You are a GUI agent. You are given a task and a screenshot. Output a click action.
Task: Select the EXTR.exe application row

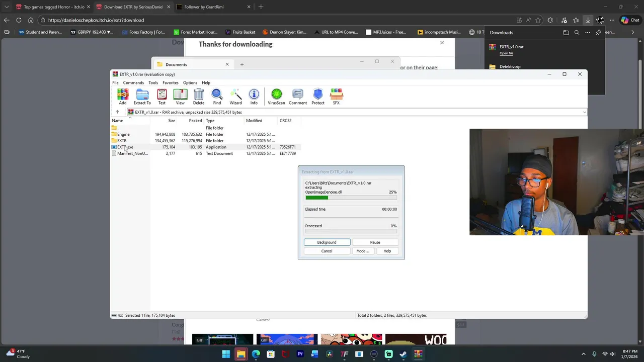point(206,147)
